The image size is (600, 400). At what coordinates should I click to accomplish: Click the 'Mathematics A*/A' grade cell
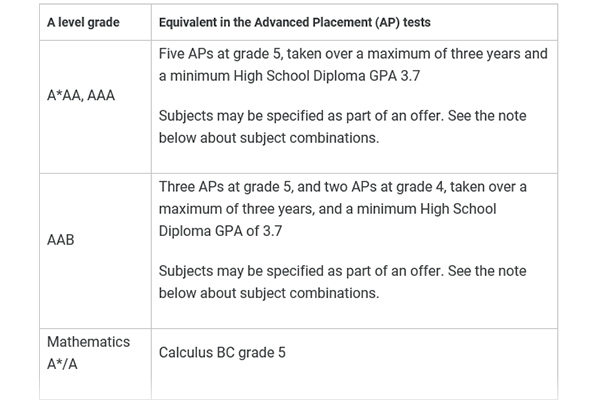coord(88,353)
